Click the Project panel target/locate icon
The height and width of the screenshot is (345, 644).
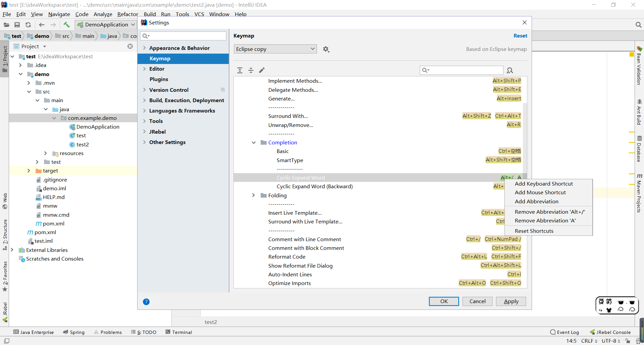click(x=130, y=46)
